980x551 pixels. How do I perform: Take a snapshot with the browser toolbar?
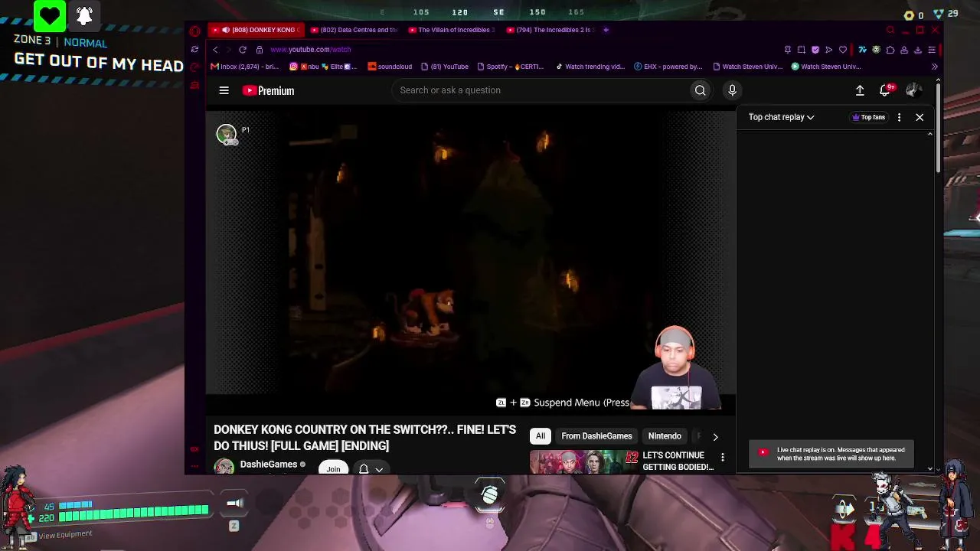pos(801,50)
